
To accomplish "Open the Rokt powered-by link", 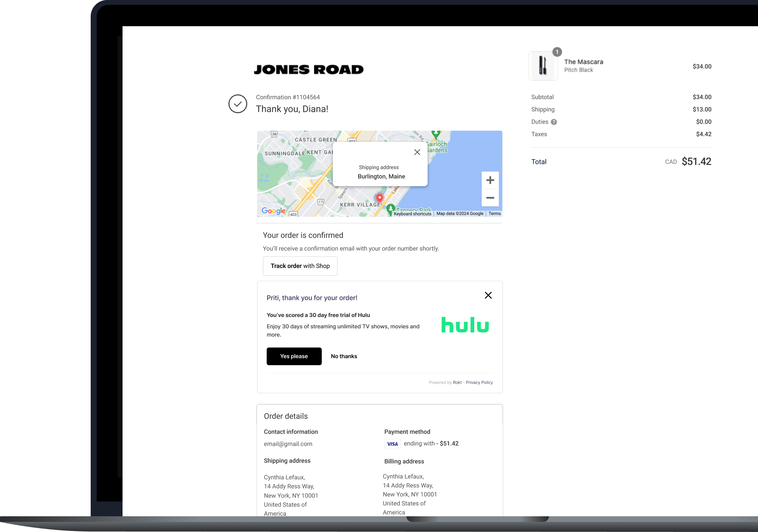I will point(457,382).
